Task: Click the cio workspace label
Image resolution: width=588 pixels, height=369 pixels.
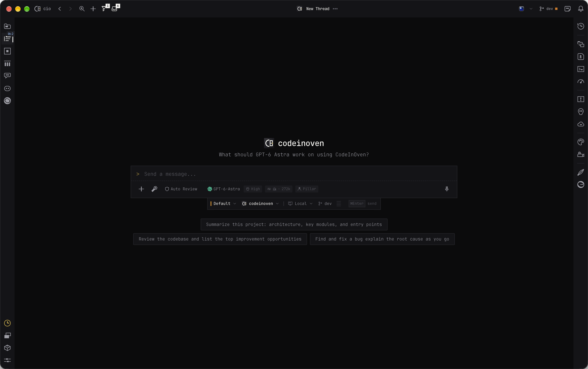Action: tap(47, 9)
